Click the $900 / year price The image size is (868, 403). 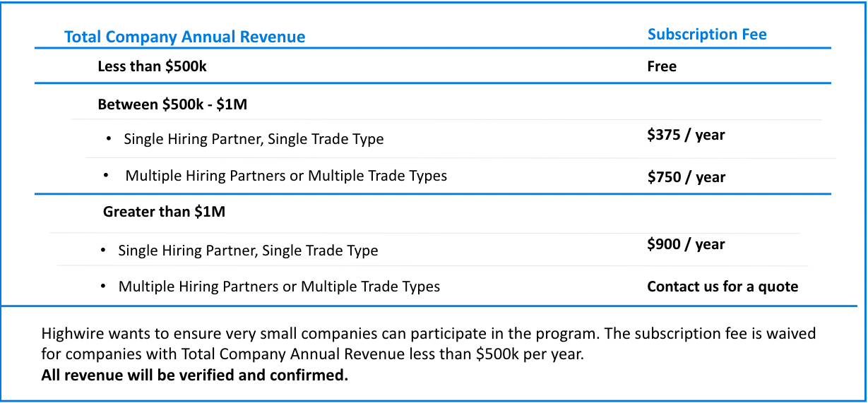click(x=686, y=244)
